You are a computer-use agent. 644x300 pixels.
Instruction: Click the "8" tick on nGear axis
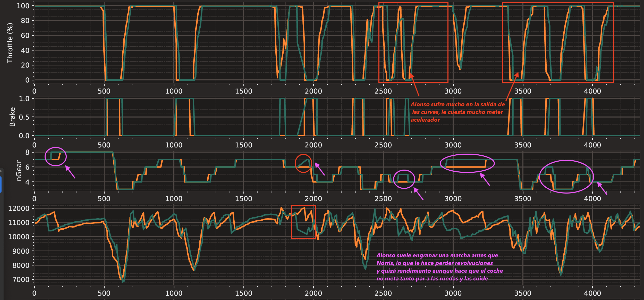27,152
